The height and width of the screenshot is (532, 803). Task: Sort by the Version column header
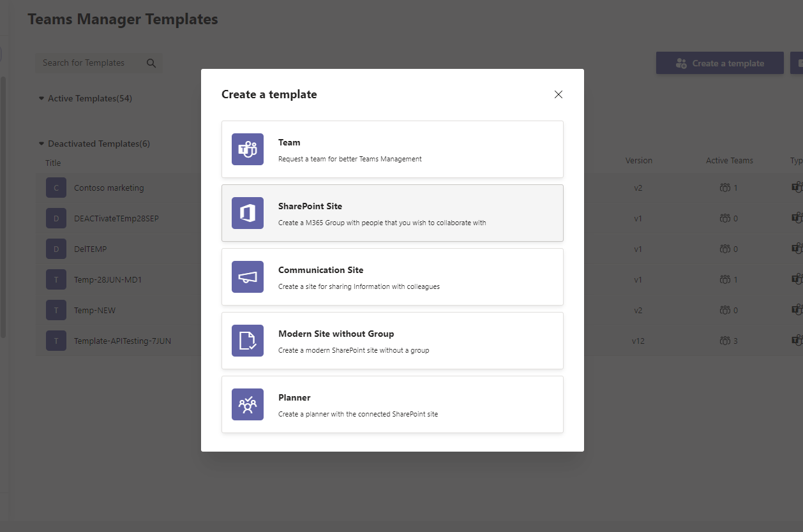pyautogui.click(x=639, y=160)
